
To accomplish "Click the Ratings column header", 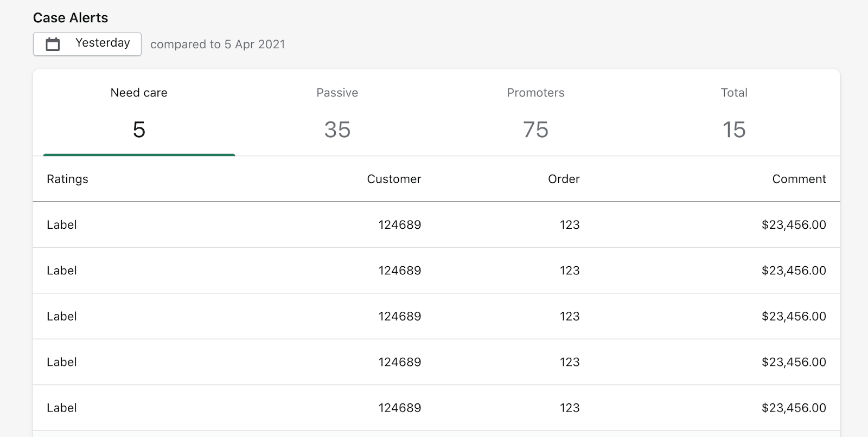I will click(x=67, y=179).
